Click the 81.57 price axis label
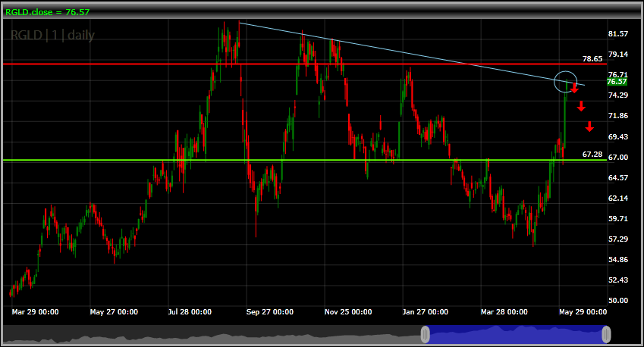 pos(618,34)
